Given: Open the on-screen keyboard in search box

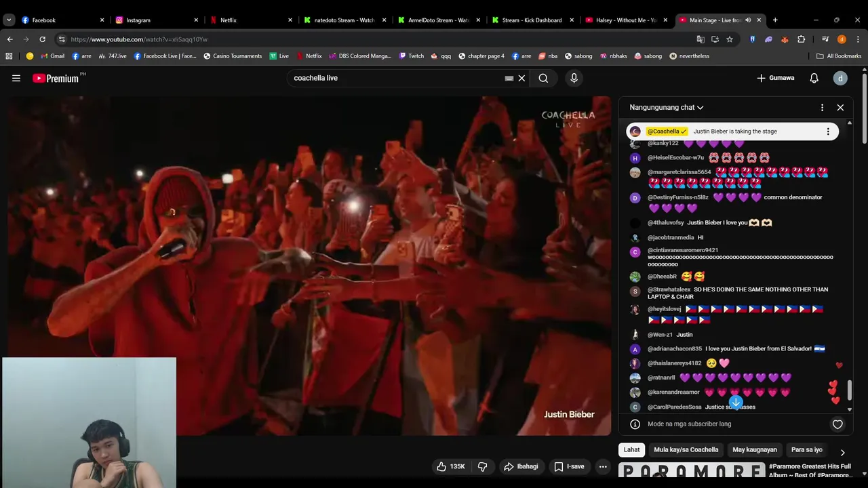Looking at the screenshot, I should click(x=509, y=78).
